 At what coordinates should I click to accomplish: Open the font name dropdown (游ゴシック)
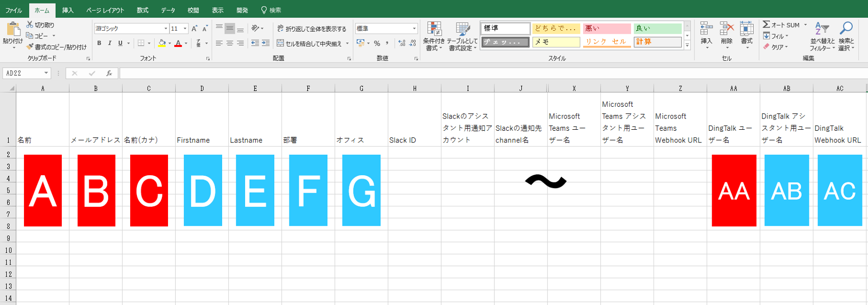165,29
